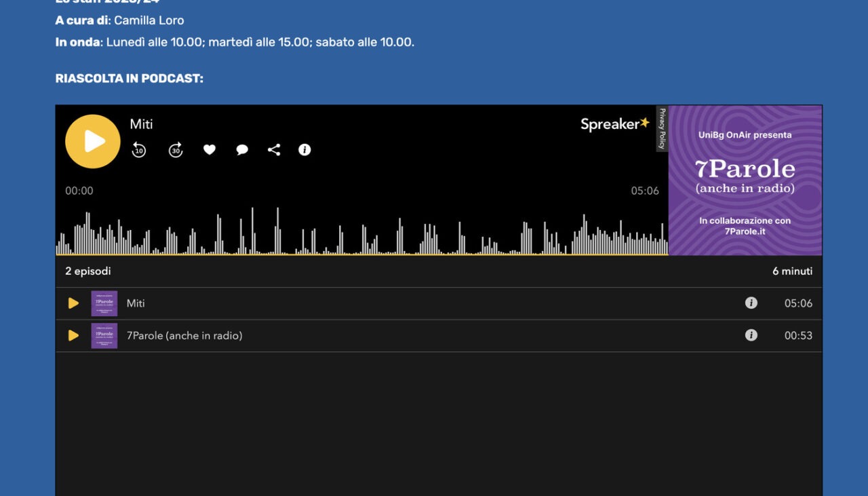Play the 7Parole (anche in radio) episode
868x496 pixels.
tap(73, 335)
